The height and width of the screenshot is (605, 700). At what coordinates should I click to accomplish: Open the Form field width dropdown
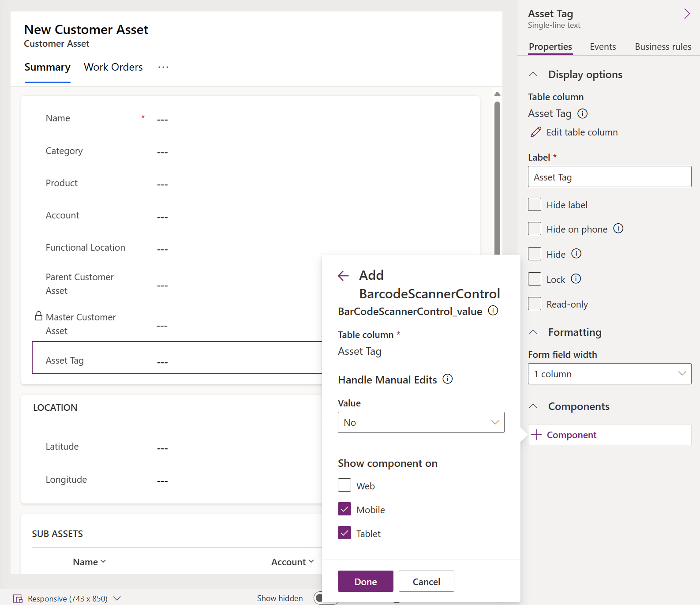coord(610,374)
